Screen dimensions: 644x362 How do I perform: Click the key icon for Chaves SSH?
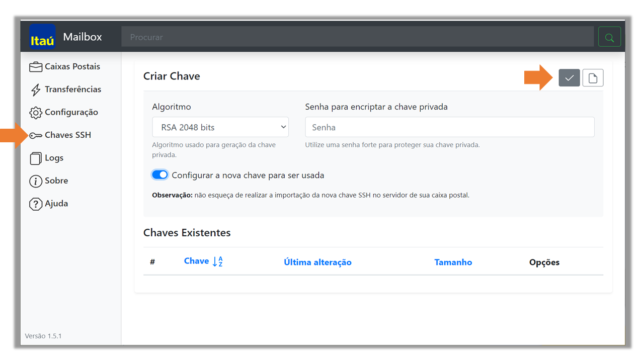click(36, 135)
